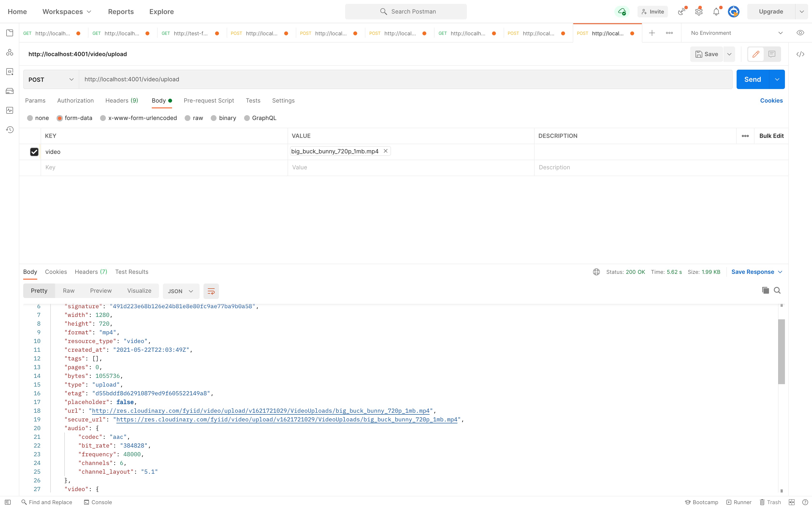
Task: Switch to the Params tab
Action: tap(35, 100)
